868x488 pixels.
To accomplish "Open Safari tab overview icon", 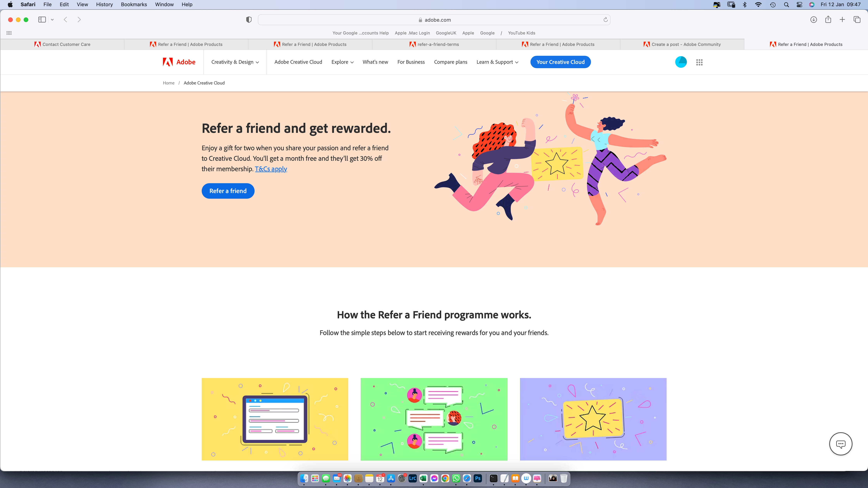I will tap(857, 20).
